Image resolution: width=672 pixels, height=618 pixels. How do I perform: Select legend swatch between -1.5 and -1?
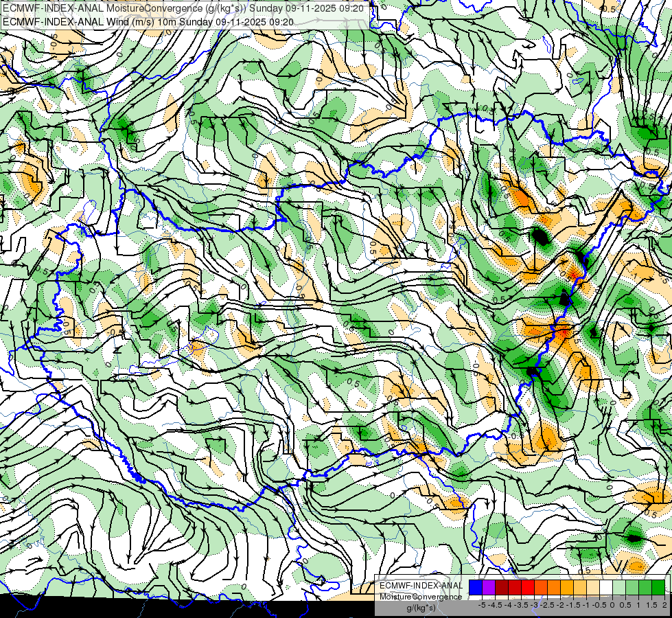pos(580,587)
